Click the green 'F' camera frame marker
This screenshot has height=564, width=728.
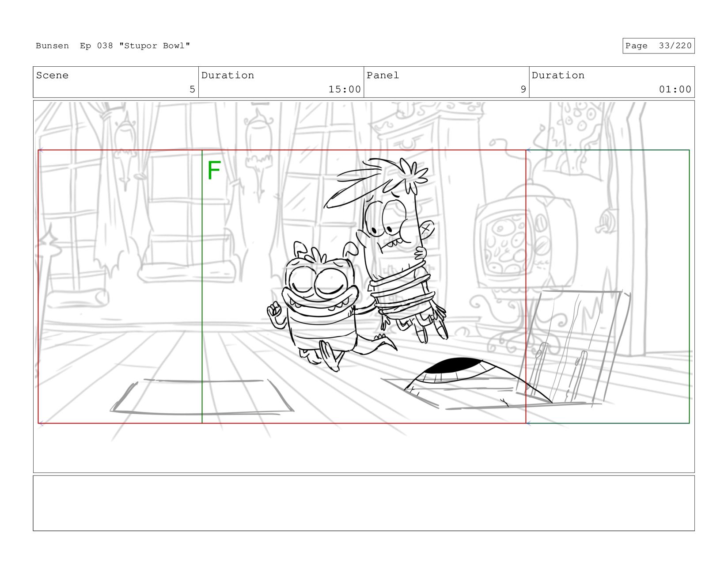[x=214, y=171]
